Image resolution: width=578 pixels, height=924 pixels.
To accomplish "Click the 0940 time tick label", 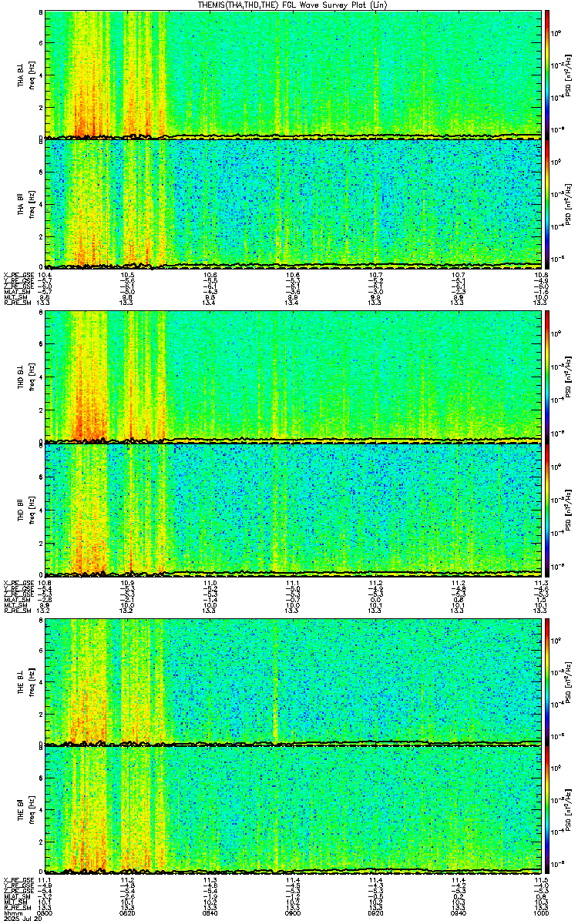I will [459, 913].
